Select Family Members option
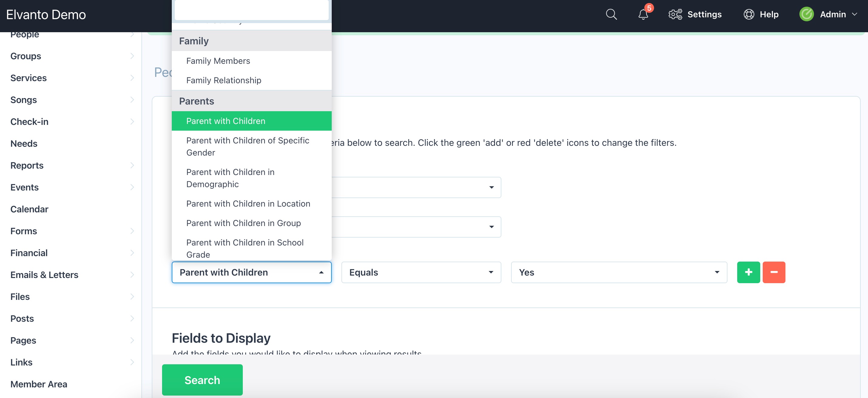The image size is (868, 398). pyautogui.click(x=218, y=61)
